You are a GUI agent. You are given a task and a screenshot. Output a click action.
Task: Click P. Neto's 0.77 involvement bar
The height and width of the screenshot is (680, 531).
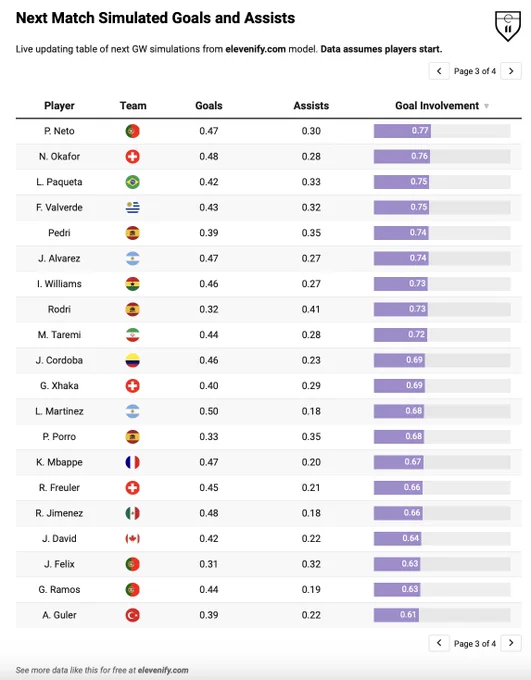click(x=402, y=131)
